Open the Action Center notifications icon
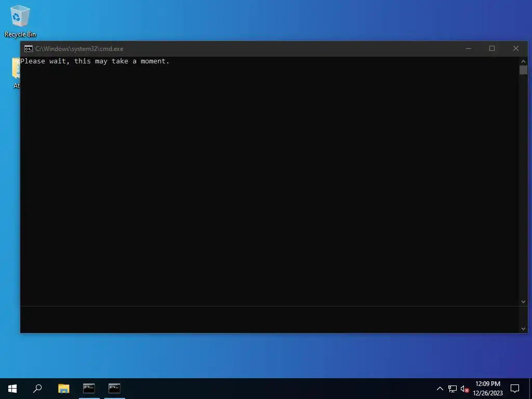The width and height of the screenshot is (532, 399). 515,389
